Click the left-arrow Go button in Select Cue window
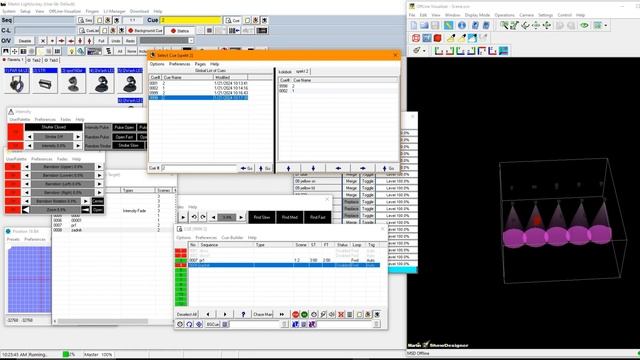Screen dimensions: 640x360 (247, 168)
